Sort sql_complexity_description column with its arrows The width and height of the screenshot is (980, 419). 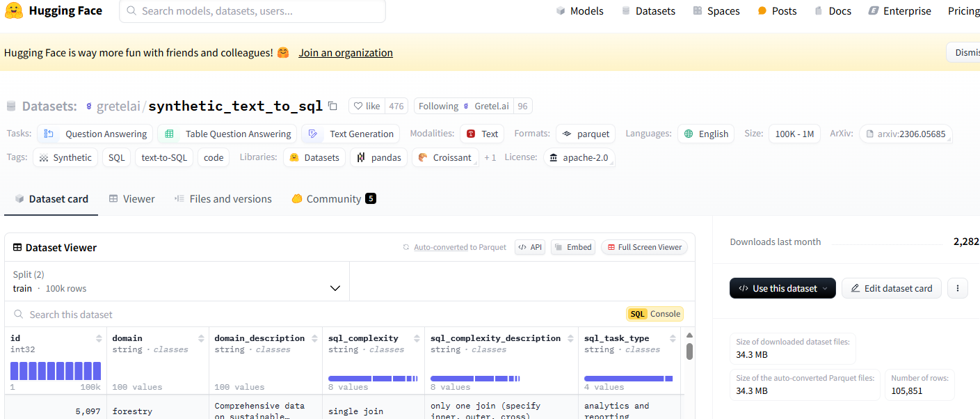[x=570, y=338]
